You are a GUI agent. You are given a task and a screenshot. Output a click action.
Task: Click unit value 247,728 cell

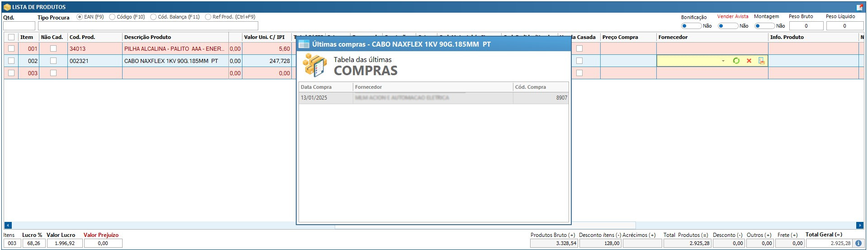267,61
